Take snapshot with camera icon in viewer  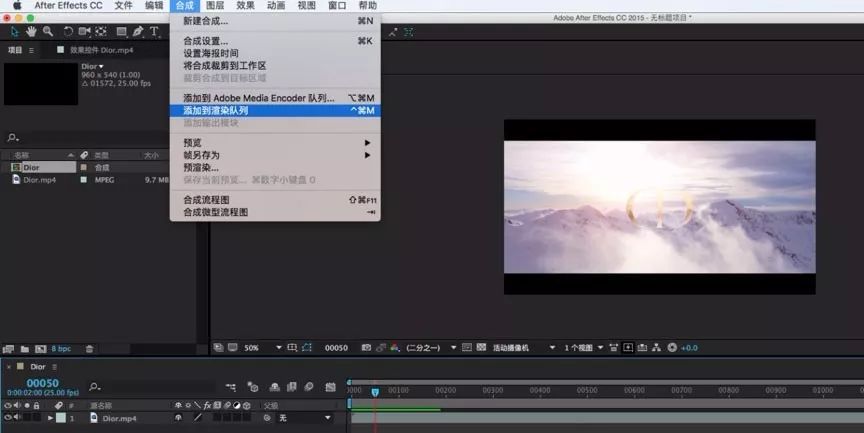pos(367,347)
